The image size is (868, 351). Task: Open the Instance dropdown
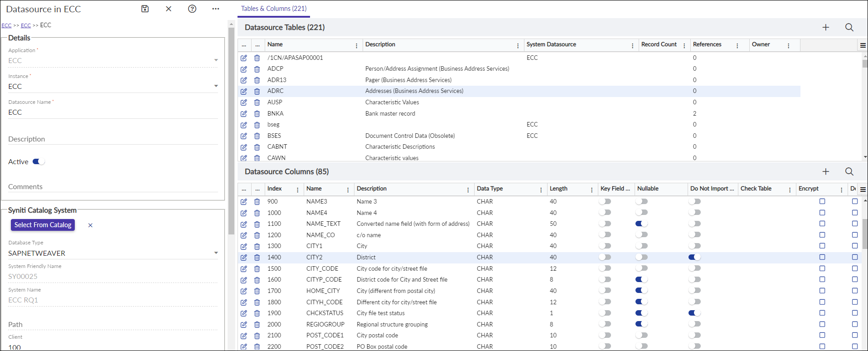[x=216, y=86]
